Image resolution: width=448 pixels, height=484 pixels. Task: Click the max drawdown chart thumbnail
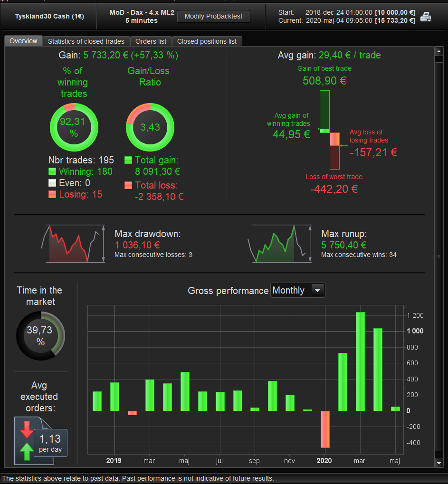[x=74, y=244]
